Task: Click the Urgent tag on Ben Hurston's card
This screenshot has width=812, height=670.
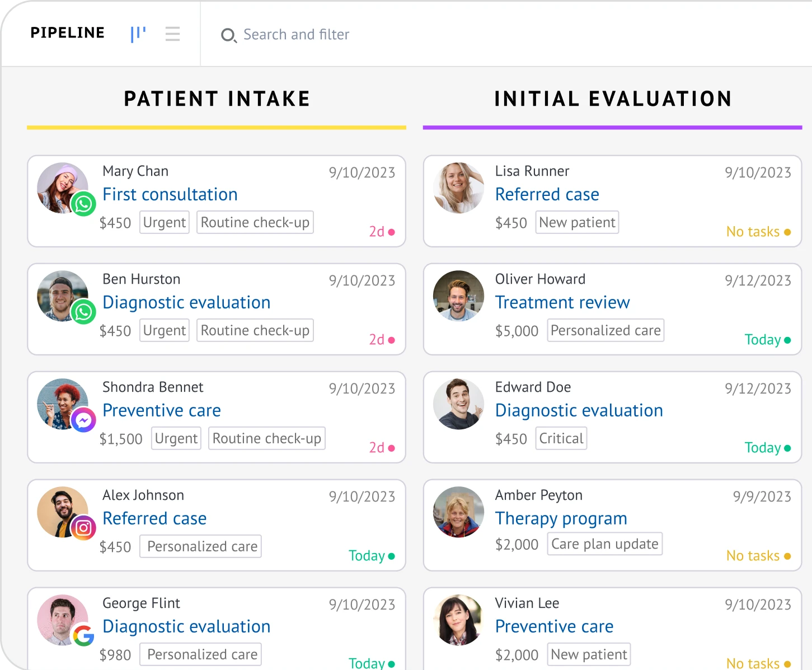Action: pyautogui.click(x=164, y=331)
